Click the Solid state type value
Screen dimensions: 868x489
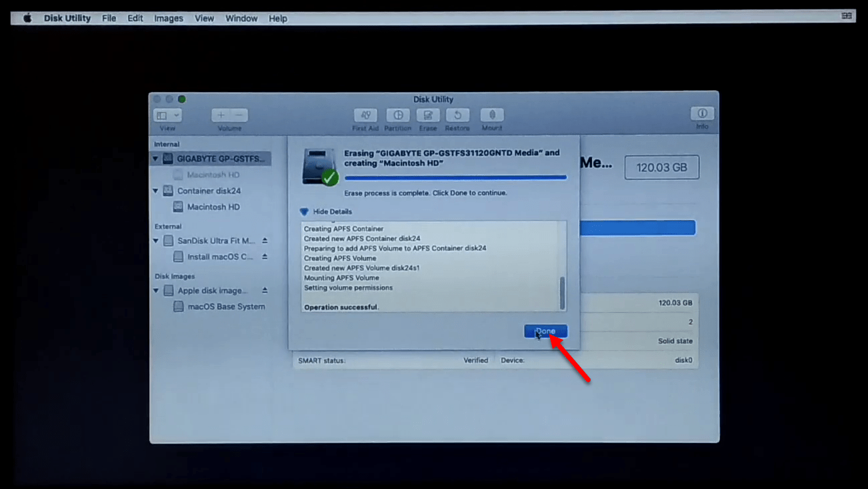click(675, 341)
